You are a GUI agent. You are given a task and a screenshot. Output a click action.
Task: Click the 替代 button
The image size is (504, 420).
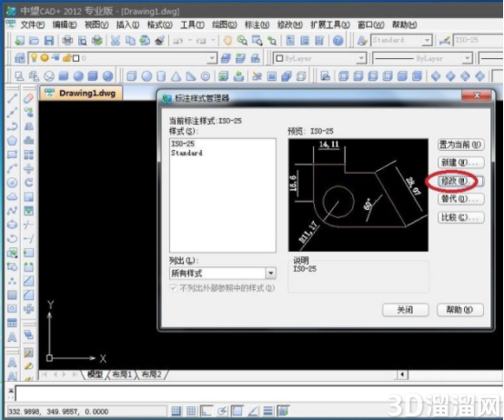click(x=460, y=199)
